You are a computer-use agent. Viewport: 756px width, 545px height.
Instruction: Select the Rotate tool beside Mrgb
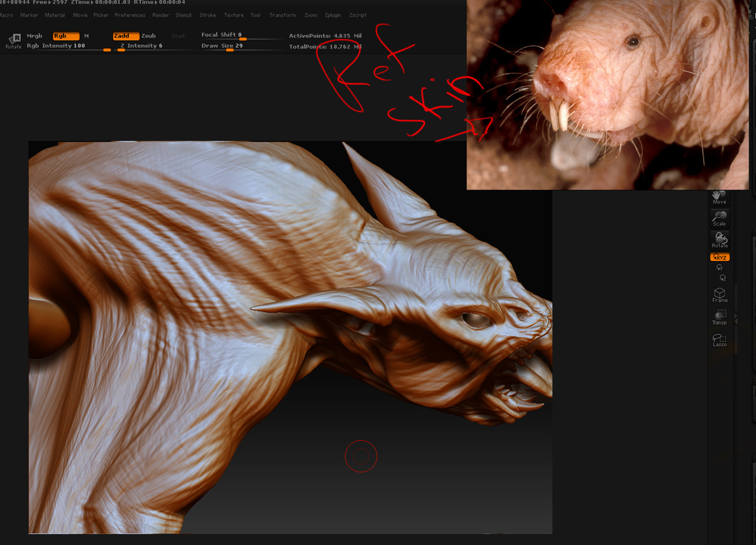click(14, 41)
